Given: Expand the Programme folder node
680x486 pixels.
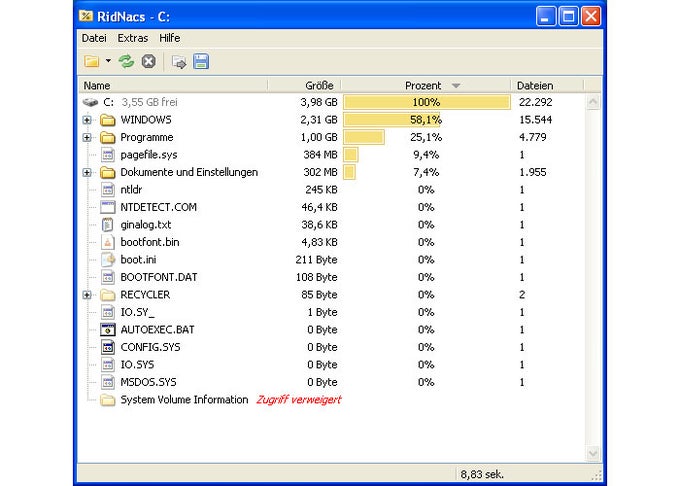Looking at the screenshot, I should [x=87, y=137].
